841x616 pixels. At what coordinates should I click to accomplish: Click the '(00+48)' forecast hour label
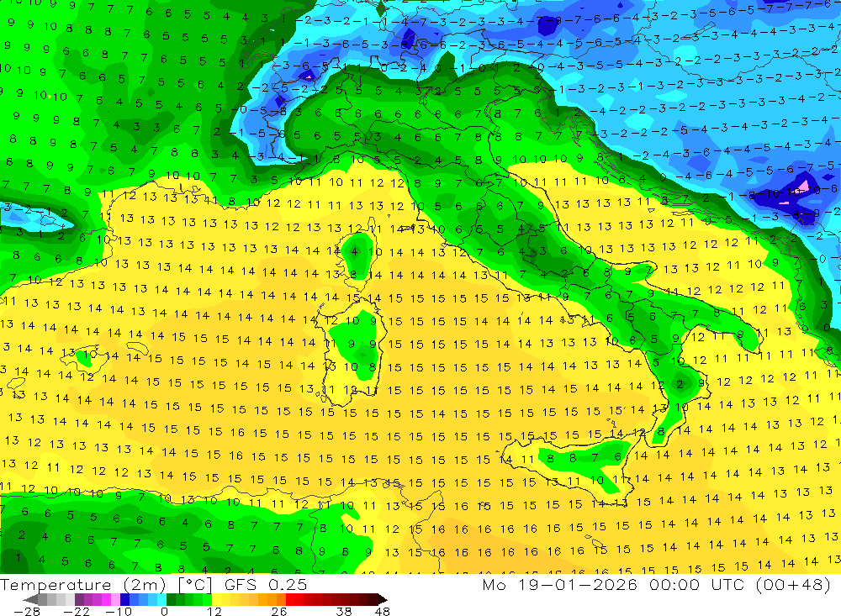click(793, 584)
